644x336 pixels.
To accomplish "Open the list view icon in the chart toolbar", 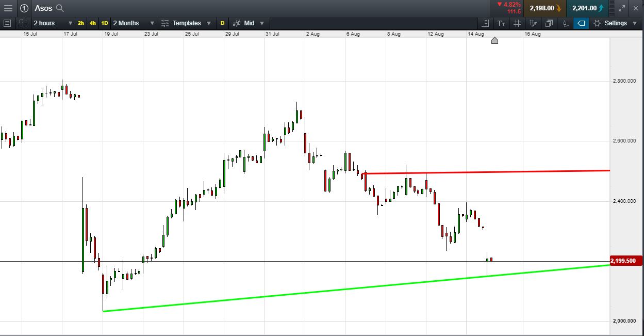I will point(7,23).
